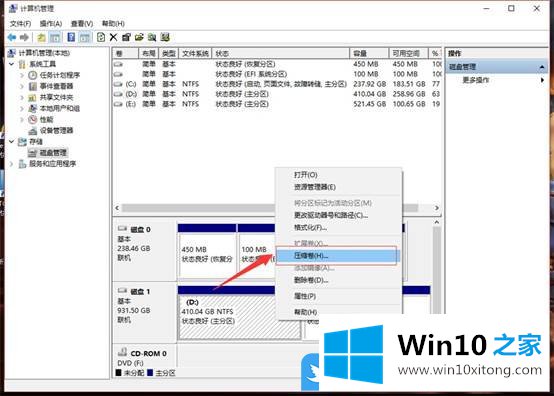
Task: Expand the 任务计划程序 node arrow
Action: tap(22, 75)
